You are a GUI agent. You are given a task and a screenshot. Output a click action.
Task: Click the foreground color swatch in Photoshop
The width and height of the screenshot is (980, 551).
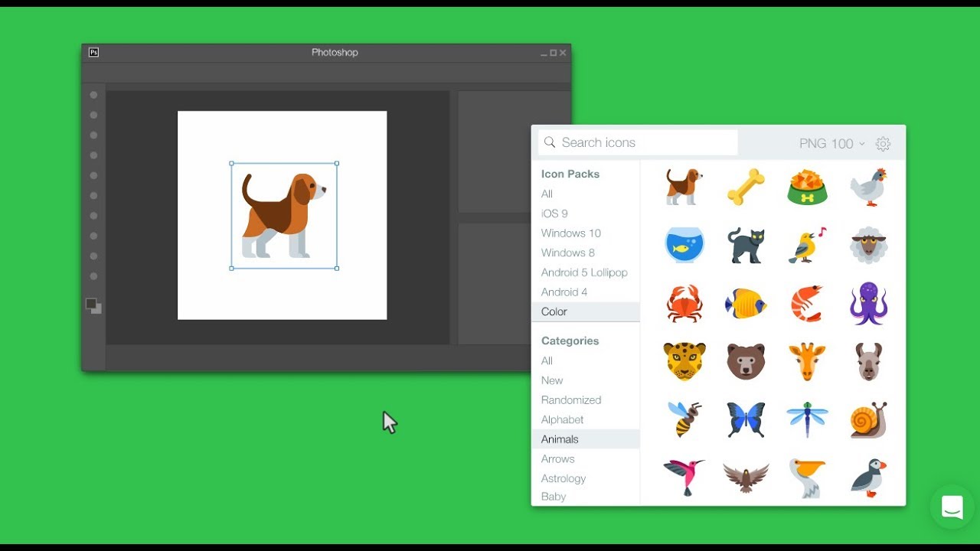click(91, 304)
